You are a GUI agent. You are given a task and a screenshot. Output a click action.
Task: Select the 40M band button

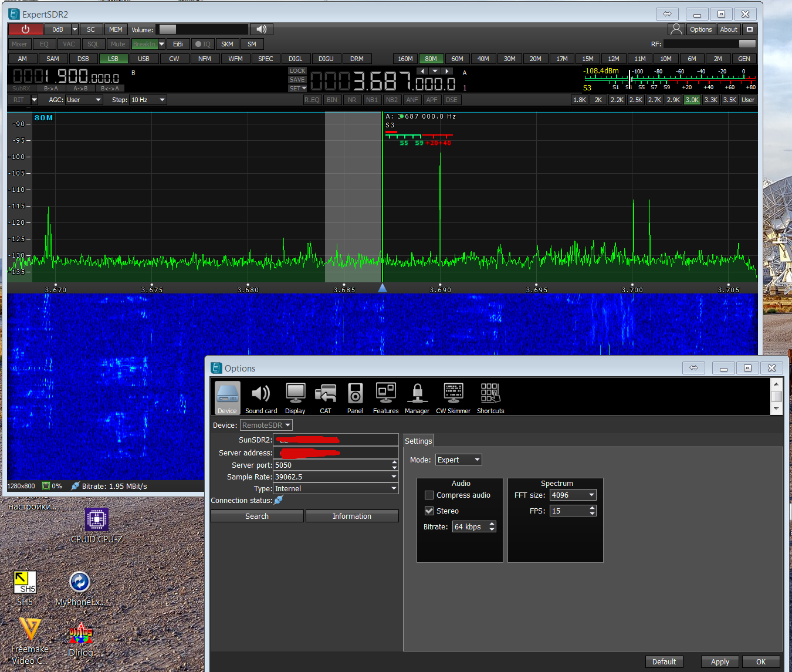[x=483, y=59]
